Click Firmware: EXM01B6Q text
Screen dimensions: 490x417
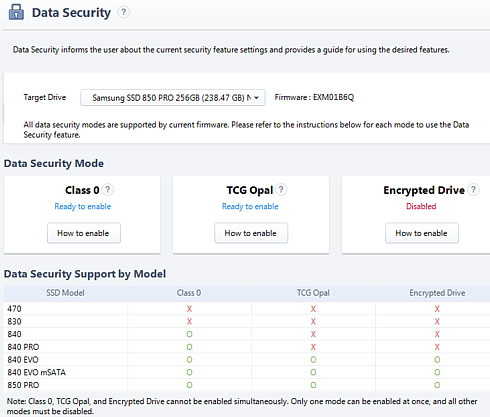[314, 97]
